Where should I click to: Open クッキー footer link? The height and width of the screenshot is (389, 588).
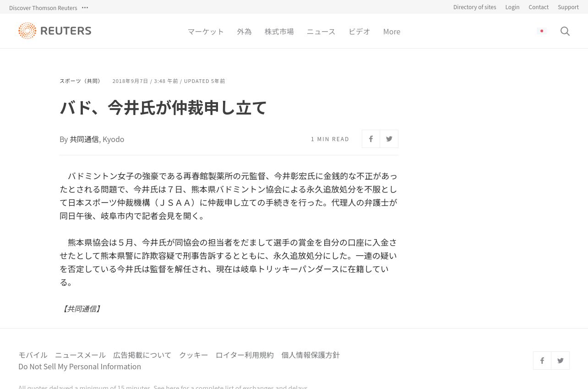[194, 355]
